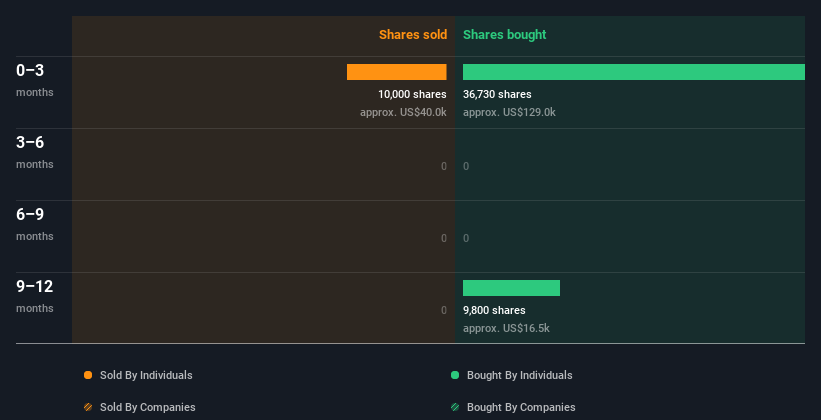Click the orange Sold By Individuals legend dot
821x420 pixels.
click(x=88, y=375)
